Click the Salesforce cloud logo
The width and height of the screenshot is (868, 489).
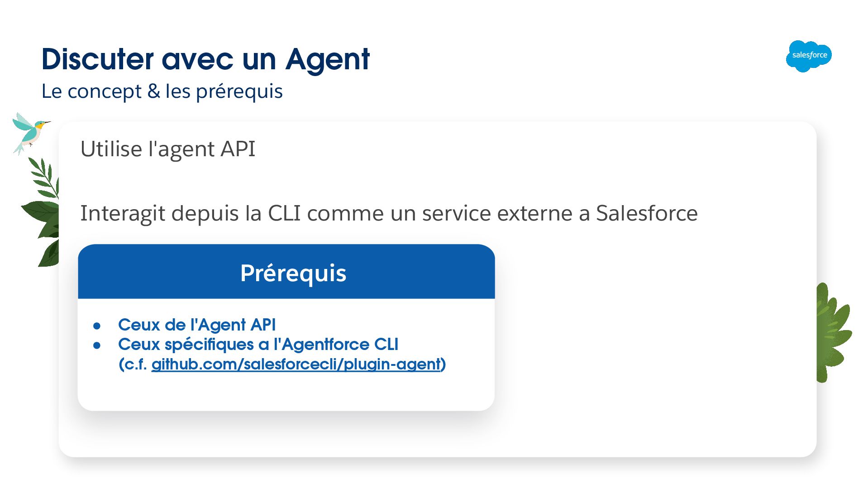coord(809,56)
